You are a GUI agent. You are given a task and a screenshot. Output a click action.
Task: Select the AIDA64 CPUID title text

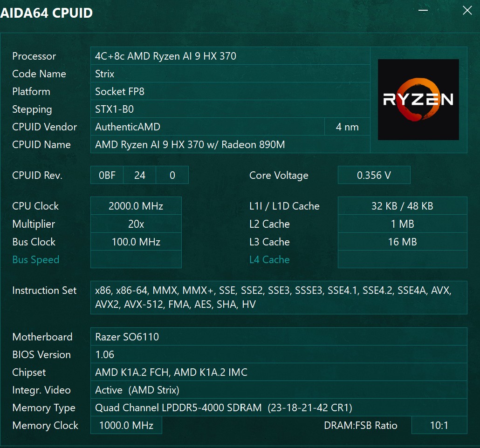click(46, 13)
